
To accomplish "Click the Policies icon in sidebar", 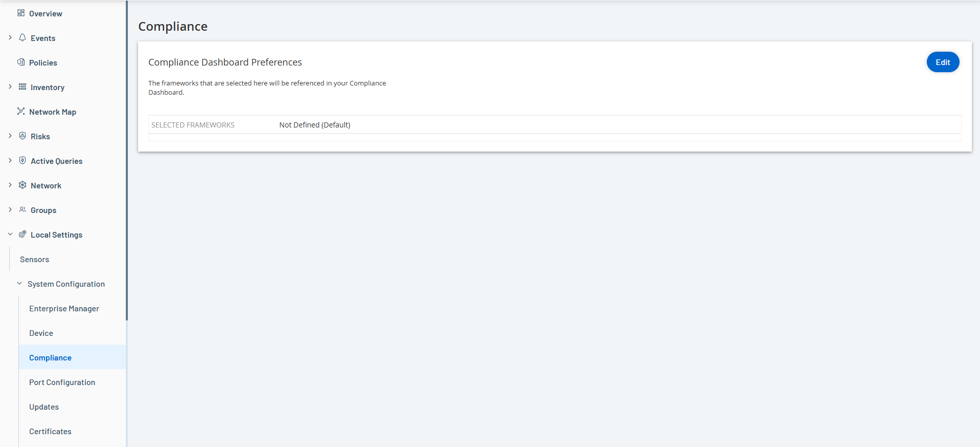I will click(x=21, y=62).
